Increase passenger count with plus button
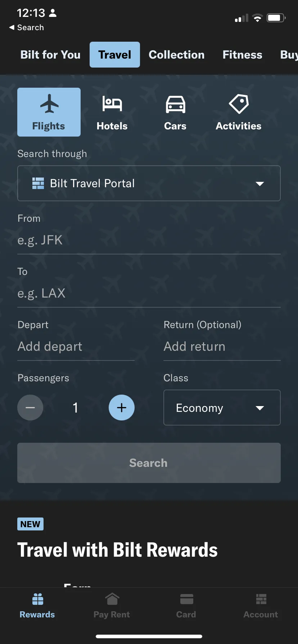Screen dimensions: 298x644 click(x=122, y=408)
